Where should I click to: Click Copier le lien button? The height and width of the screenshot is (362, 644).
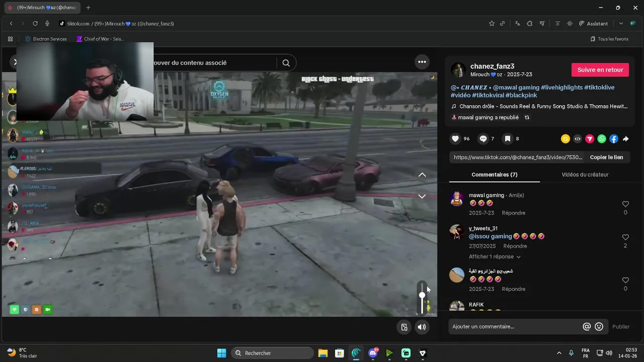tap(606, 157)
